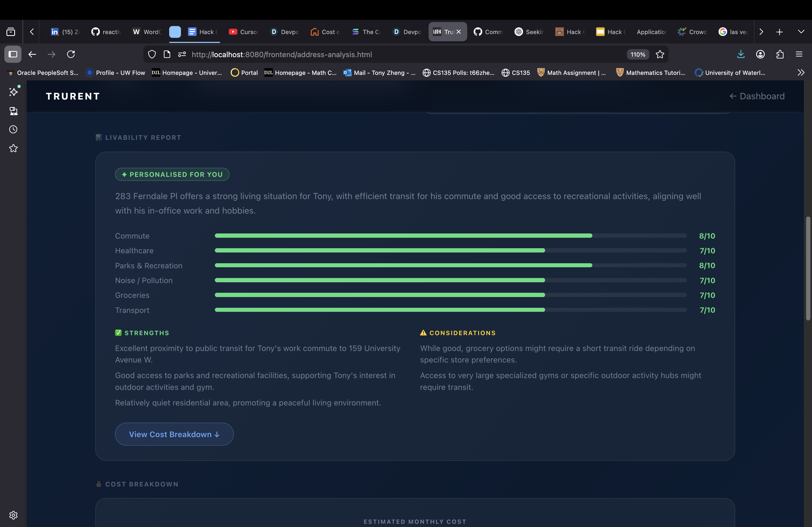Open history clock icon in sidebar
Image resolution: width=812 pixels, height=527 pixels.
13,130
